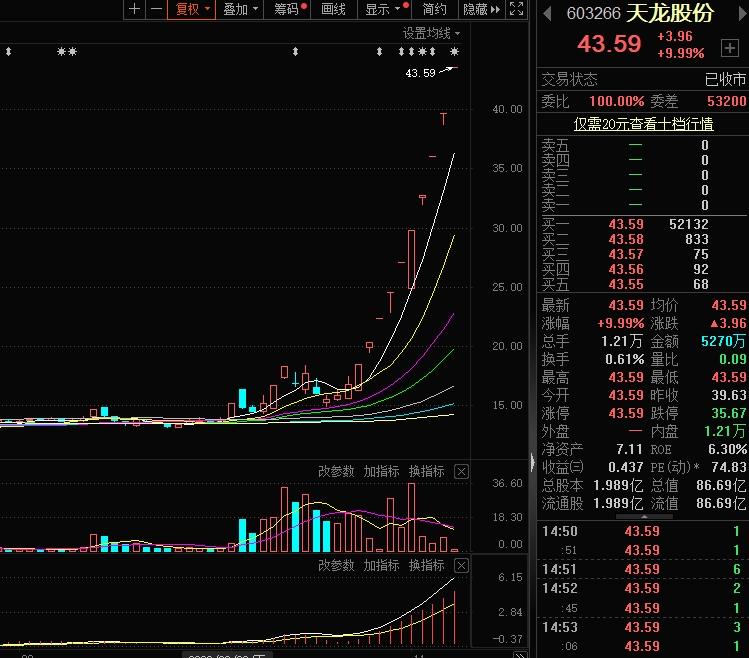The image size is (749, 658).
Task: Click 设置均线 moving average settings
Action: pos(427,33)
